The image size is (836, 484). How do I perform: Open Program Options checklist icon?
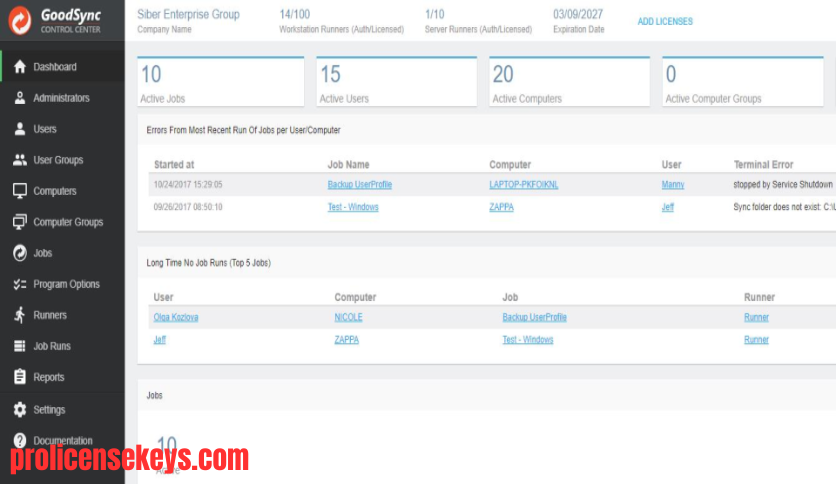pos(20,284)
